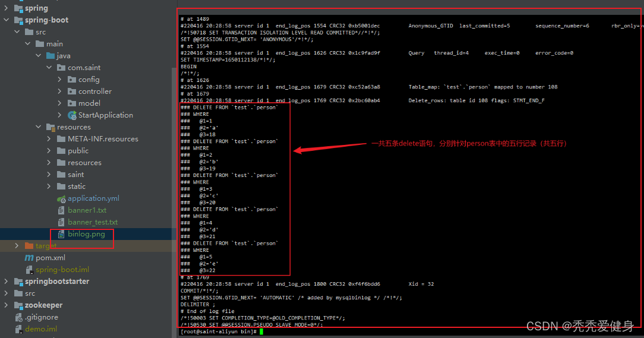The height and width of the screenshot is (338, 644).
Task: Click the first DELETE FROM `test`.`person` line
Action: coord(229,107)
